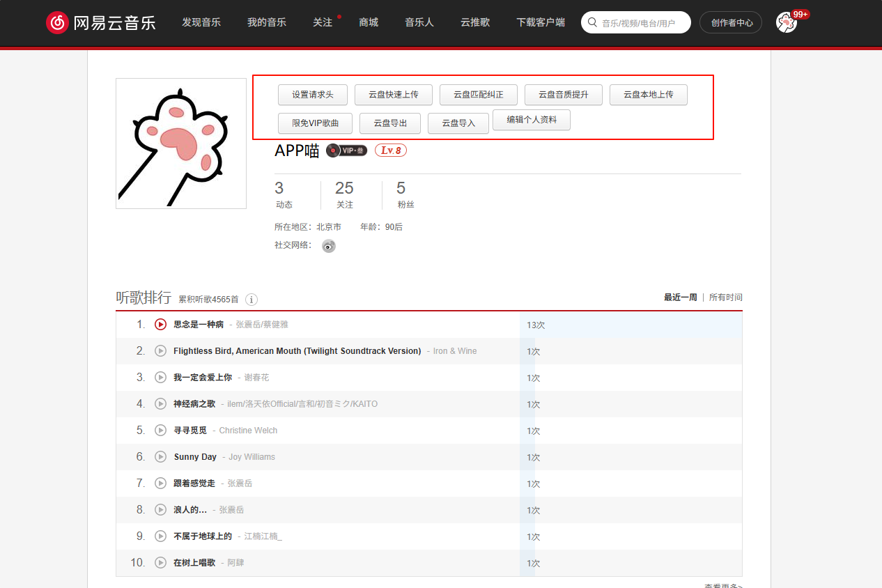Click the 云盘快速上传 button
Viewport: 882px width, 588px height.
(394, 95)
